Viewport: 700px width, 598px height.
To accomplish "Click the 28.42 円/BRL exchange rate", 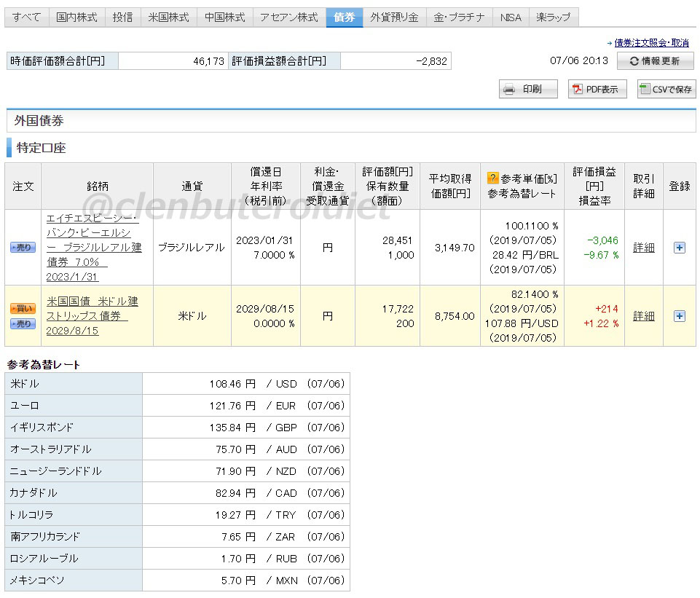I will tap(525, 255).
